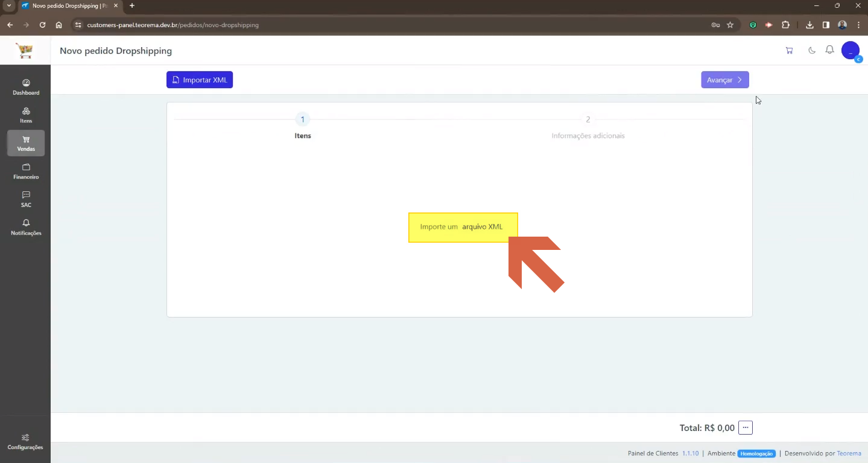Click the arquivo XML link
Image resolution: width=868 pixels, height=463 pixels.
pos(482,227)
